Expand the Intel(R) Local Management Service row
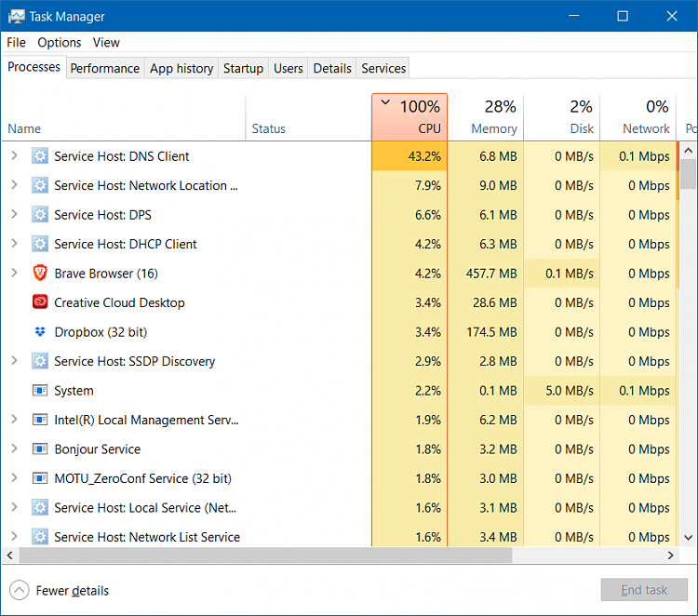Image resolution: width=698 pixels, height=616 pixels. coord(14,420)
